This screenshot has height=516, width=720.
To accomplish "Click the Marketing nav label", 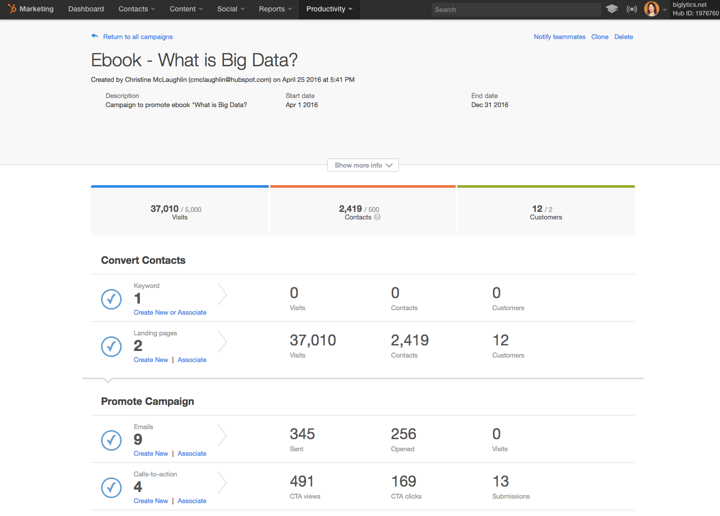I will point(36,9).
